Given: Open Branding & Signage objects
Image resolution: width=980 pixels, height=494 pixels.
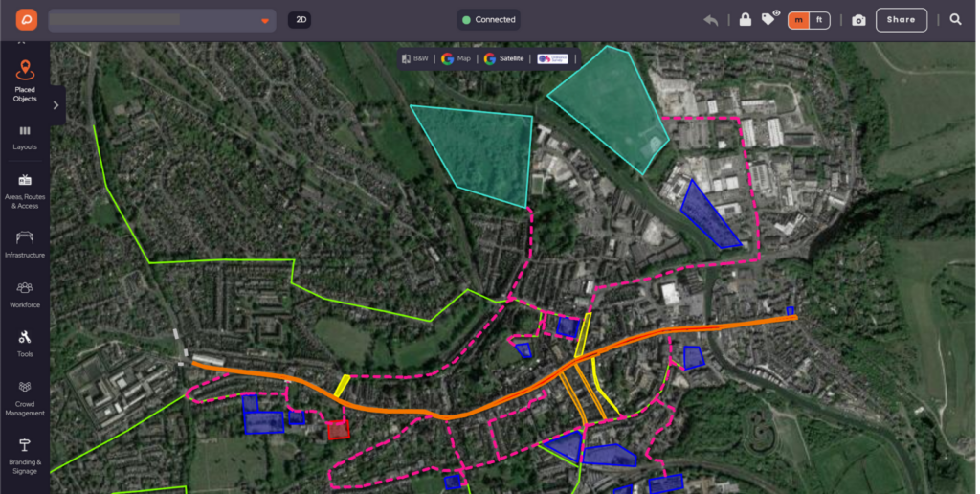Looking at the screenshot, I should 25,457.
